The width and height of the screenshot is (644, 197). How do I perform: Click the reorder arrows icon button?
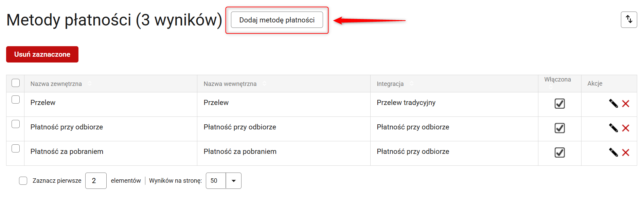629,20
